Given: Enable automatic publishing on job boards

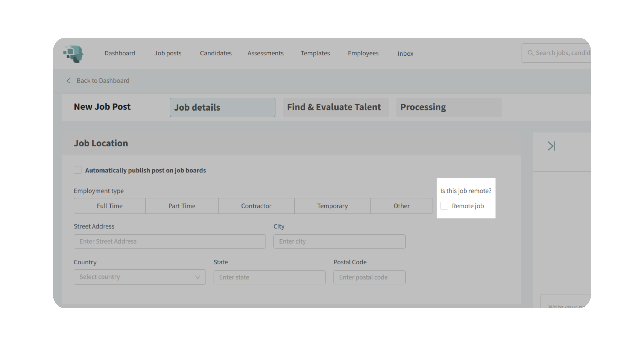Looking at the screenshot, I should pyautogui.click(x=77, y=170).
